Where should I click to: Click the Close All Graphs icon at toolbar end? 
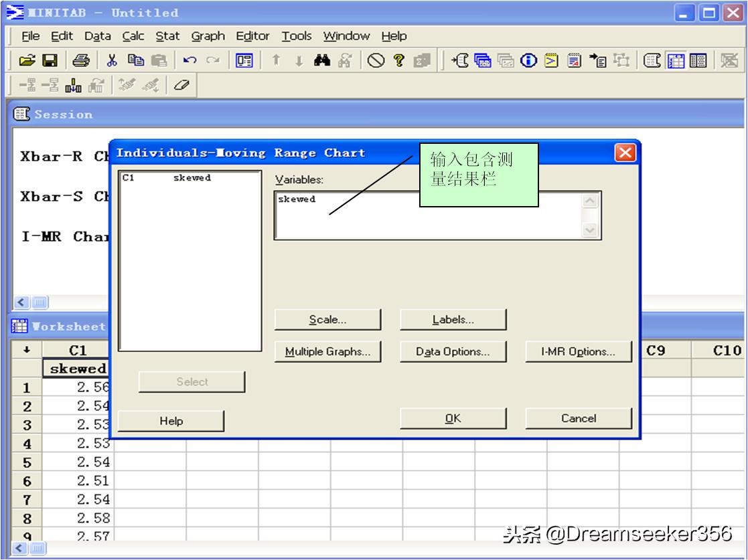729,60
